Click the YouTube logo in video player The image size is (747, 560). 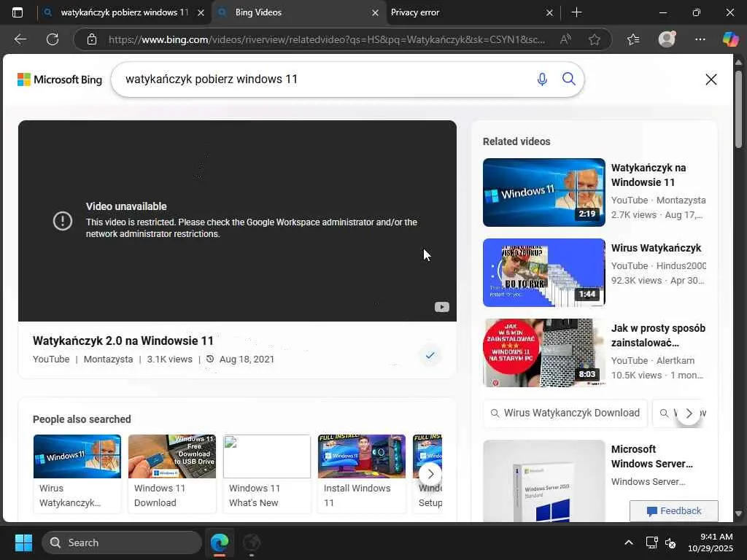tap(441, 307)
